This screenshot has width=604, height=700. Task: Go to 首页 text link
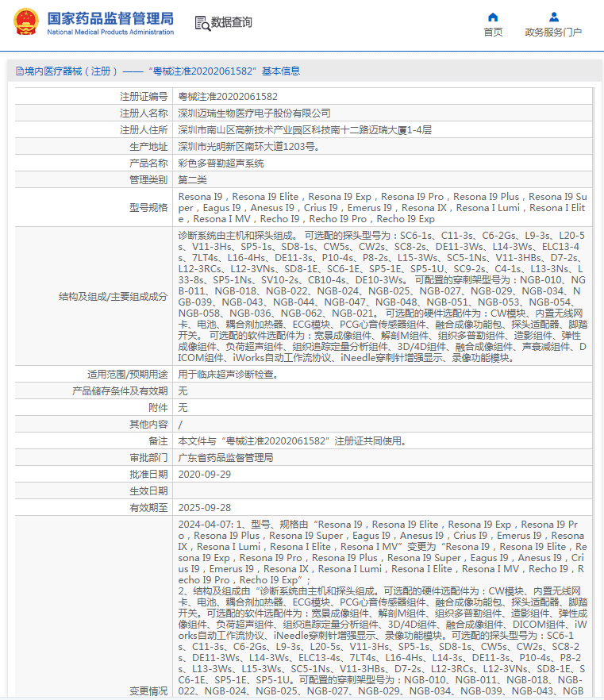point(493,32)
